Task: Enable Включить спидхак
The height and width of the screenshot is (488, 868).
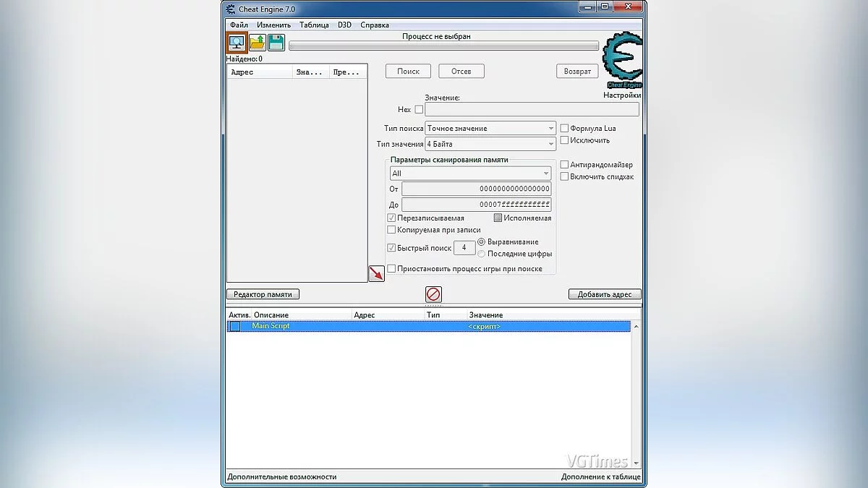Action: (x=564, y=176)
